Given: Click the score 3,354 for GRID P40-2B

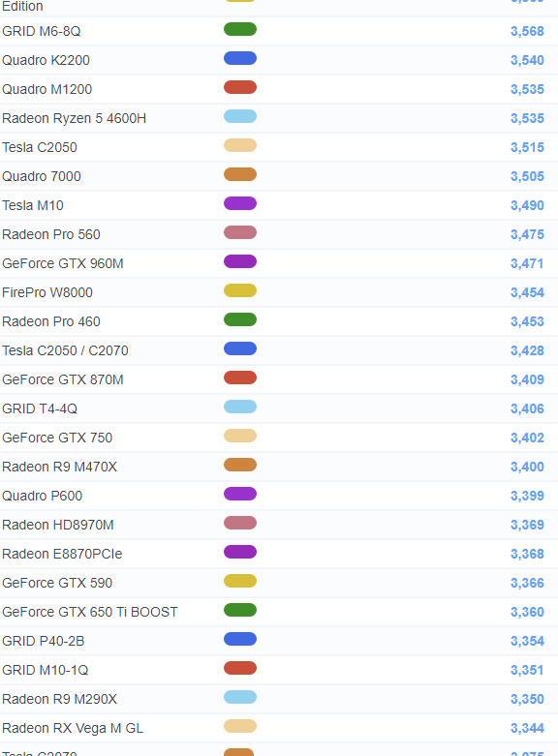Looking at the screenshot, I should [x=527, y=641].
